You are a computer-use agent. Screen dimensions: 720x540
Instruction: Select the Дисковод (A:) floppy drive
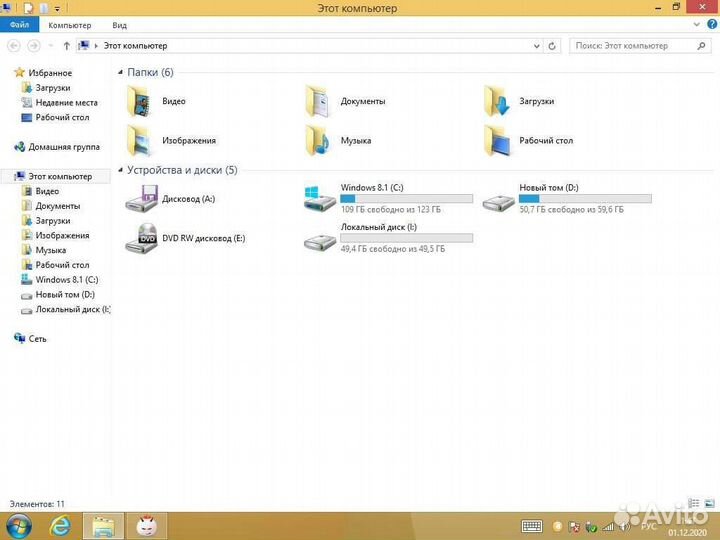pos(140,199)
